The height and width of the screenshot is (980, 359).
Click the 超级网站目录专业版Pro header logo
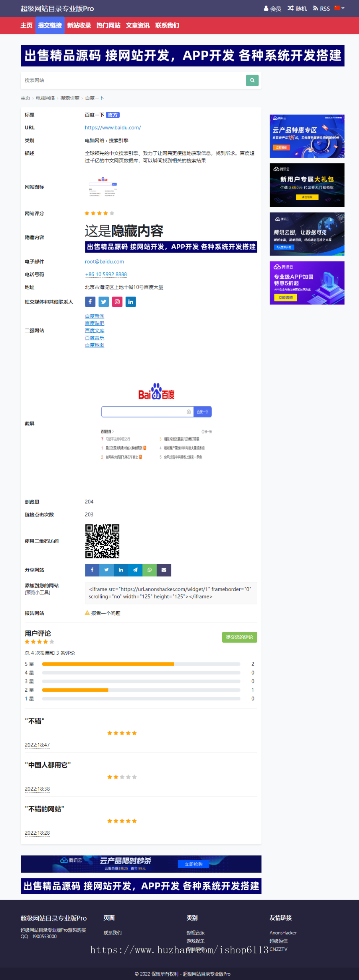tap(57, 8)
